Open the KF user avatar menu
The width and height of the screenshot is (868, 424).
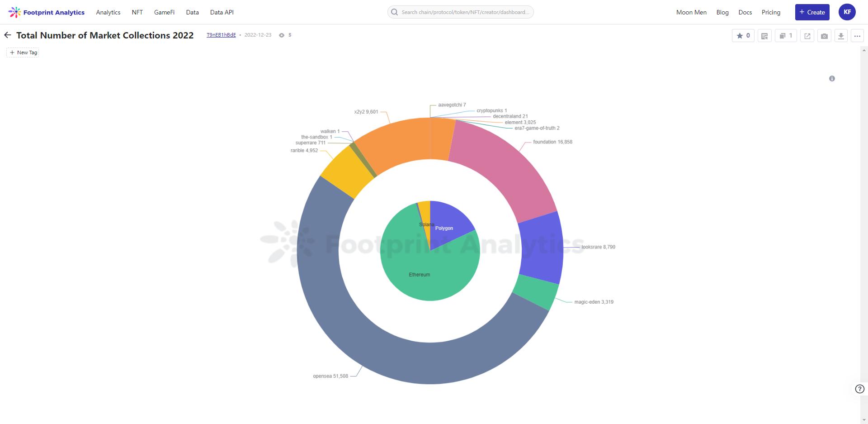point(847,12)
